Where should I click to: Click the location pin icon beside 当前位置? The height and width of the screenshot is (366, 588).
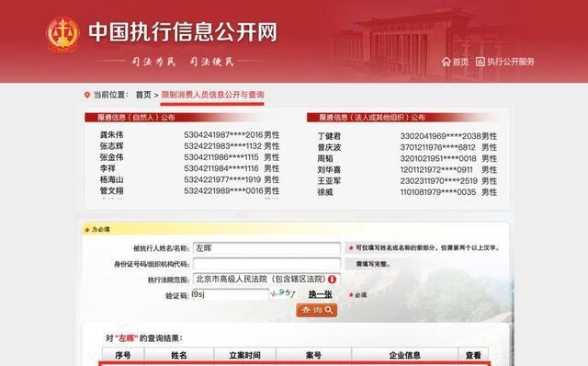87,95
